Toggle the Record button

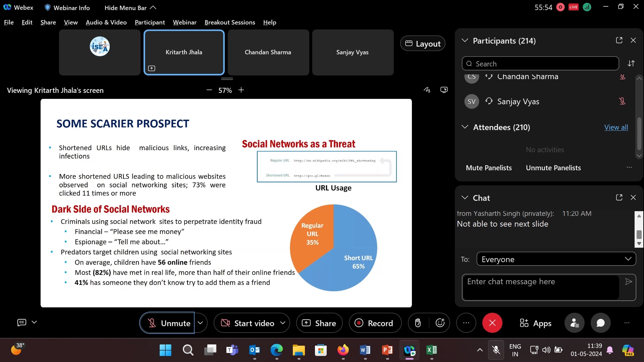[x=375, y=323]
